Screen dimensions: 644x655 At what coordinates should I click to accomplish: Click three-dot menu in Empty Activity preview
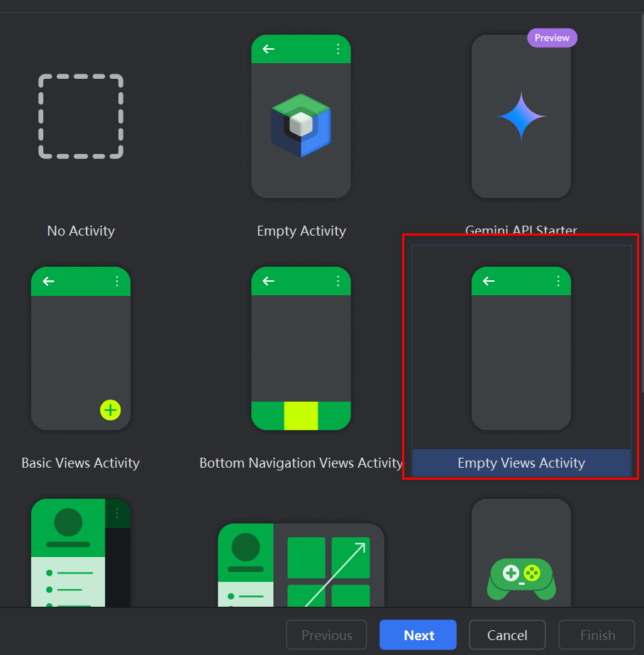(338, 49)
